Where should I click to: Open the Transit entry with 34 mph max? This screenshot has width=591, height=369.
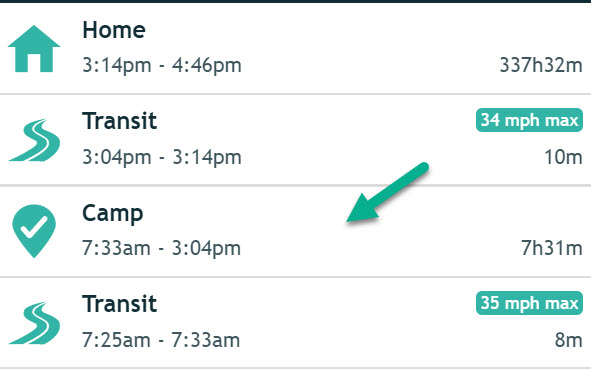click(296, 140)
